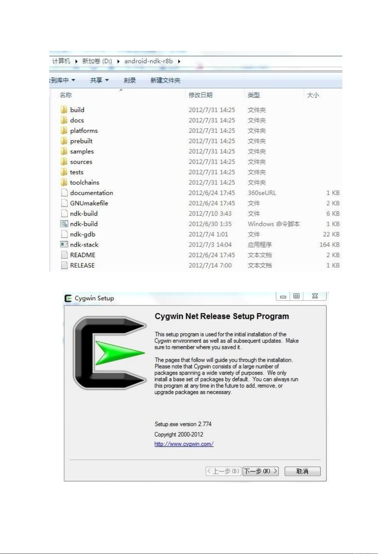Click the 新建文件夹 toolbar command
The height and width of the screenshot is (554, 392).
pyautogui.click(x=165, y=80)
